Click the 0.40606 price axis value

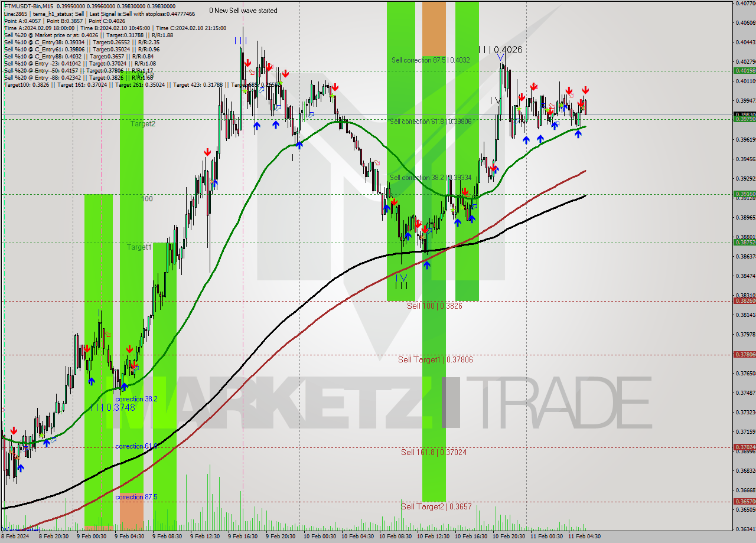click(x=745, y=22)
